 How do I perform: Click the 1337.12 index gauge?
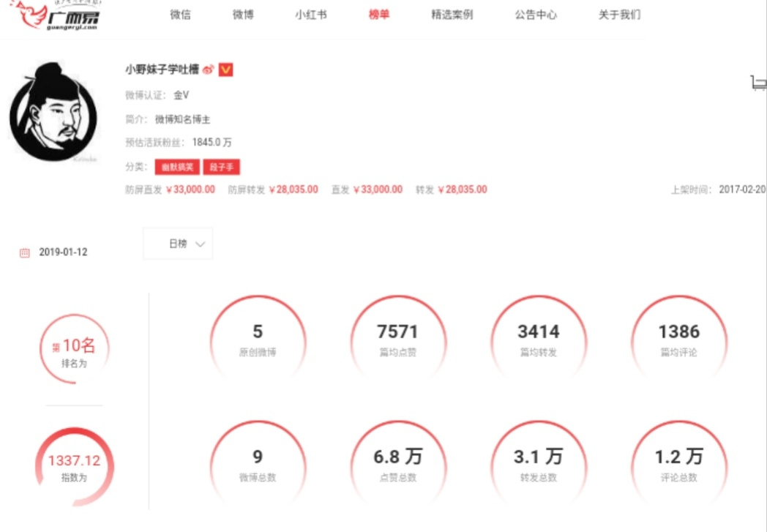coord(75,467)
